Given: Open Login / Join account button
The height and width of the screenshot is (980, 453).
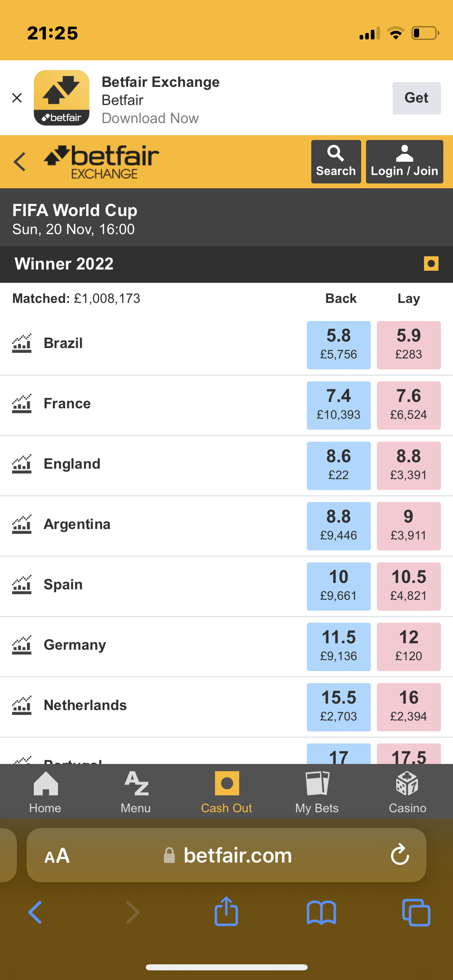Looking at the screenshot, I should pos(404,162).
